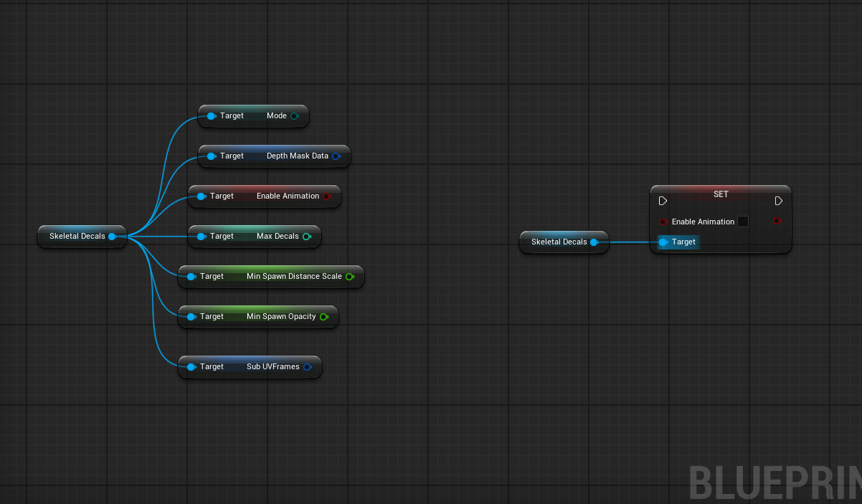Screen dimensions: 862x504
Task: Click the red Enable Animation getter output pin
Action: point(326,196)
